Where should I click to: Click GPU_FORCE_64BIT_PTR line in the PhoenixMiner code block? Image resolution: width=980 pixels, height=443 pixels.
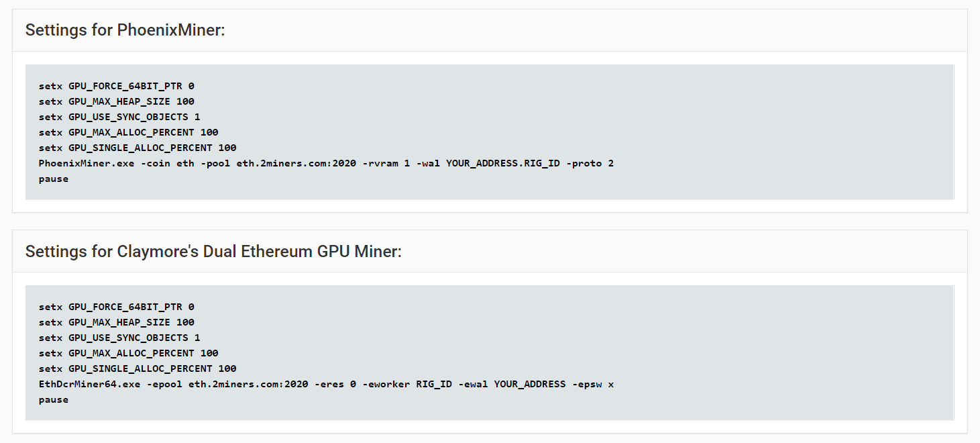tap(116, 86)
